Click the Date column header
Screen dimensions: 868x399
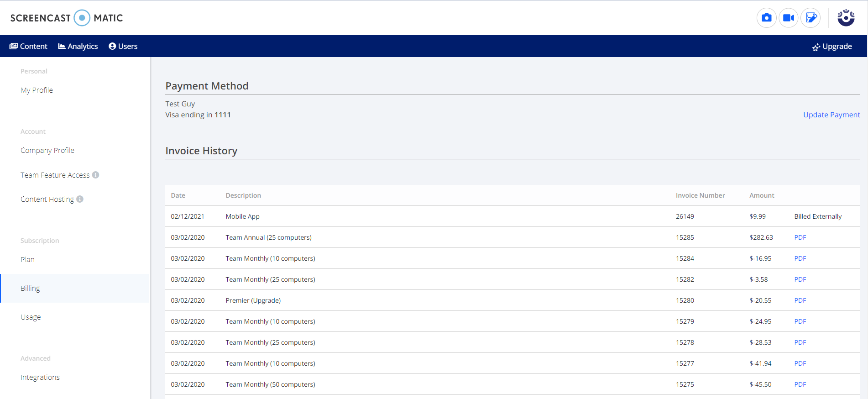(x=178, y=195)
